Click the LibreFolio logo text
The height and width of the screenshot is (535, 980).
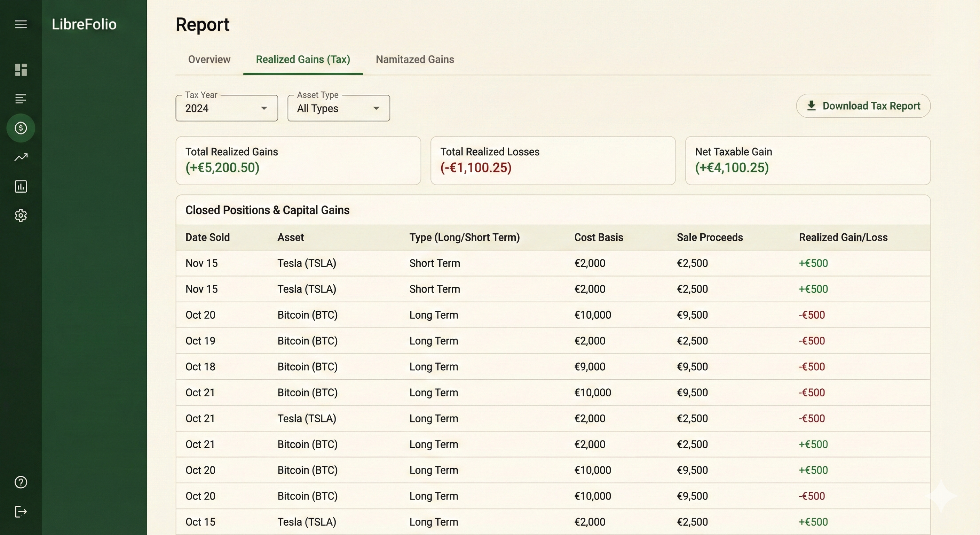[84, 24]
